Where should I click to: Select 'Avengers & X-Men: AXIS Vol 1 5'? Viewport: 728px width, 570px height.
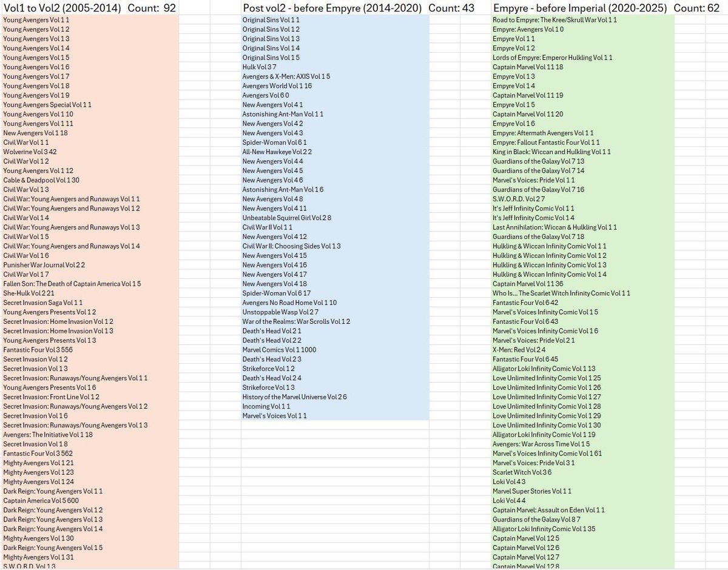pyautogui.click(x=286, y=76)
